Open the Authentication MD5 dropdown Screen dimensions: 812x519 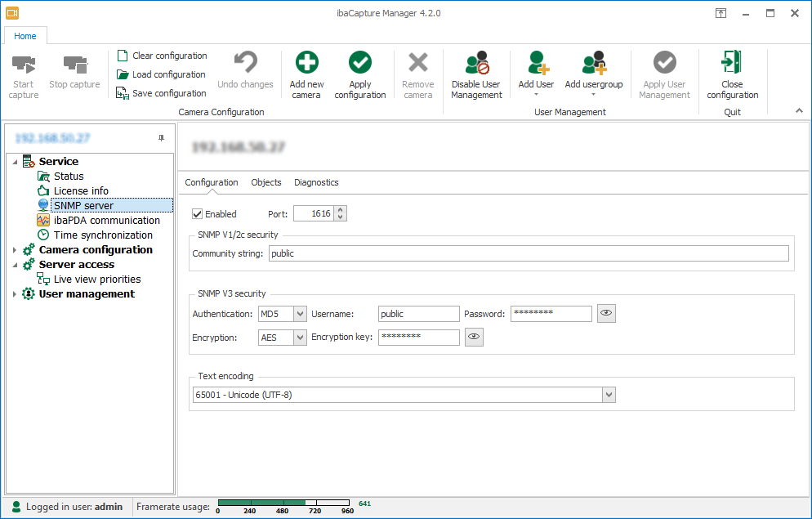pos(300,314)
